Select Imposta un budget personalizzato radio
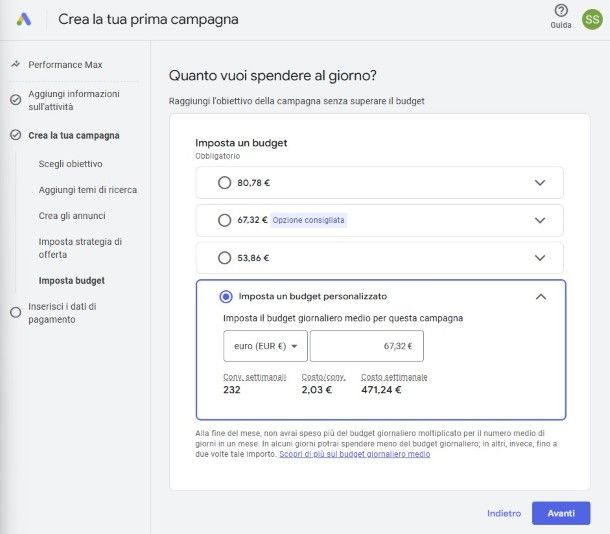The height and width of the screenshot is (534, 610). (x=226, y=297)
